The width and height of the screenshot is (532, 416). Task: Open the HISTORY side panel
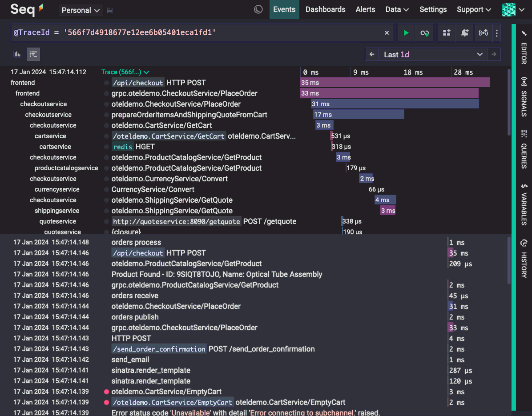[524, 259]
